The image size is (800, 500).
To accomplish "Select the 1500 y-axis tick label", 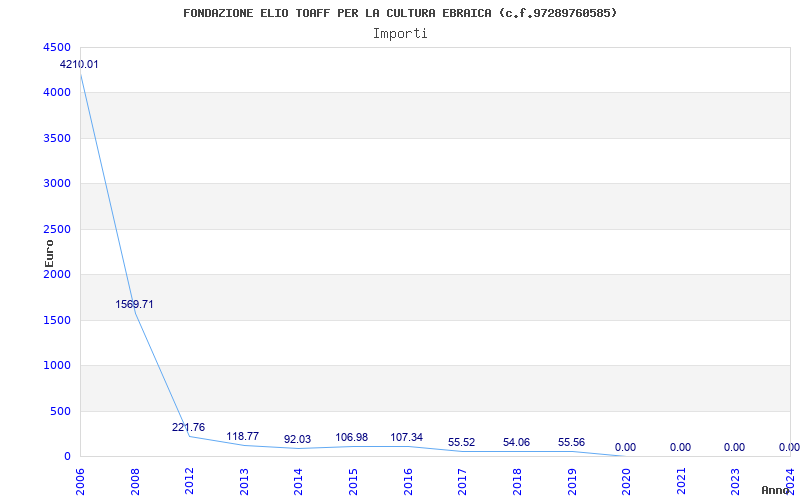I will coord(58,320).
